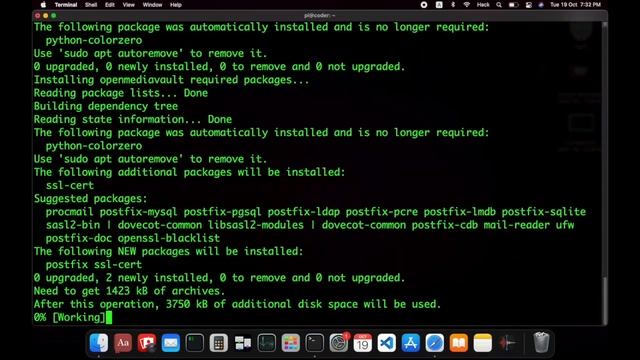This screenshot has width=640, height=360.
Task: Open Dictionary from the Dock
Action: pos(123,343)
